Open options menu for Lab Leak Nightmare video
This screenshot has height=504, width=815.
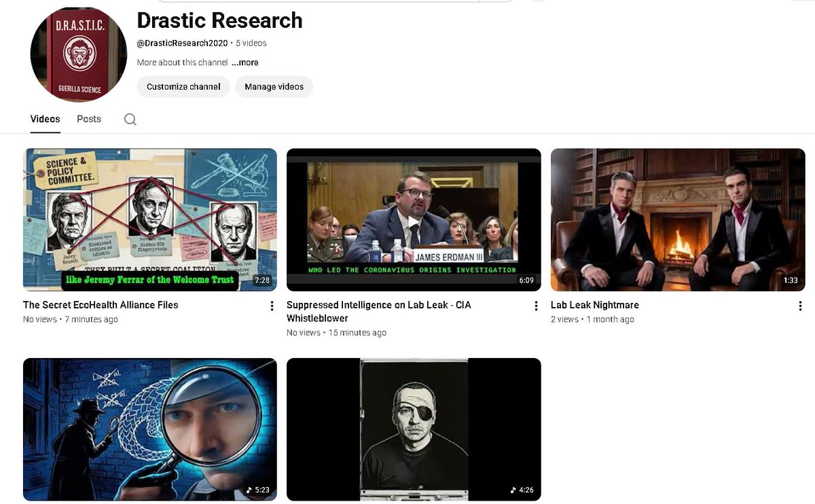[x=800, y=306]
